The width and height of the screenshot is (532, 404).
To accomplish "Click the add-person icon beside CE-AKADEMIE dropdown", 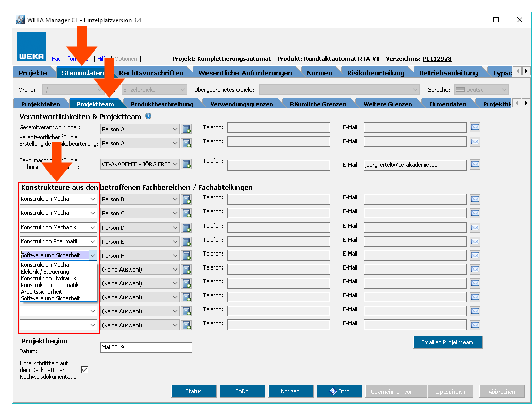I will pyautogui.click(x=186, y=164).
